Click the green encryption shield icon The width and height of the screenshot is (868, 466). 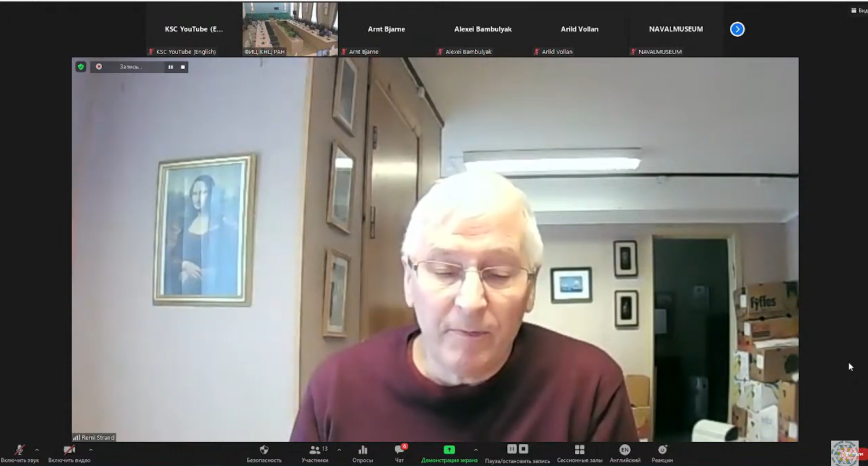click(x=81, y=66)
